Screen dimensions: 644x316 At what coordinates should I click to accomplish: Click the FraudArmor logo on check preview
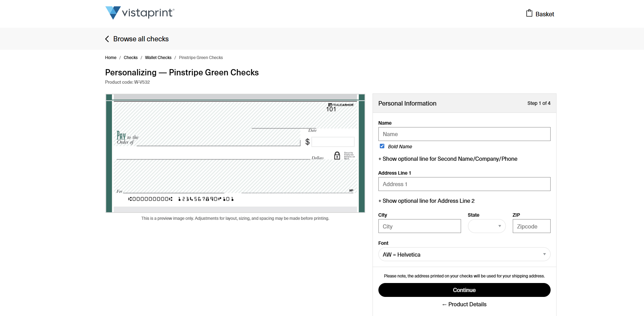[341, 105]
